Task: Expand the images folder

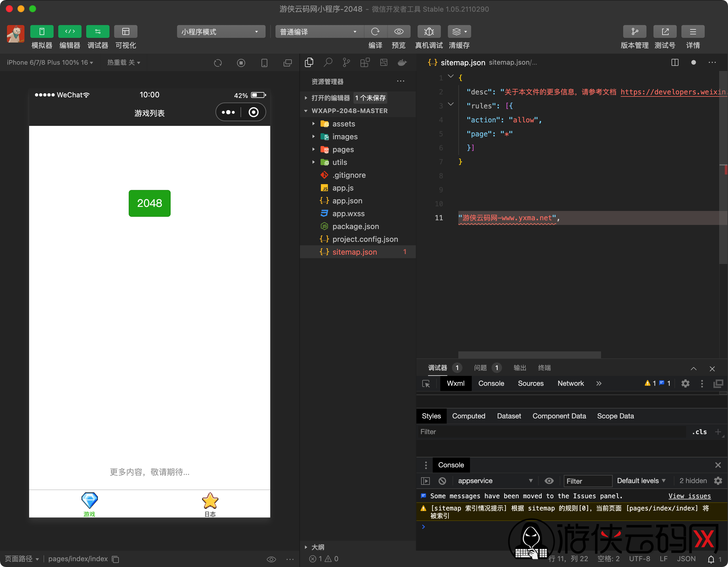Action: coord(358,137)
